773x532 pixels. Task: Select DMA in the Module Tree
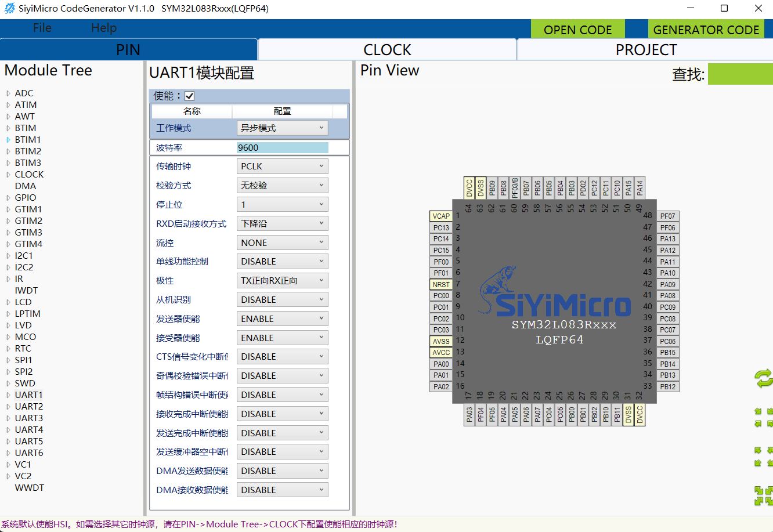[x=26, y=186]
